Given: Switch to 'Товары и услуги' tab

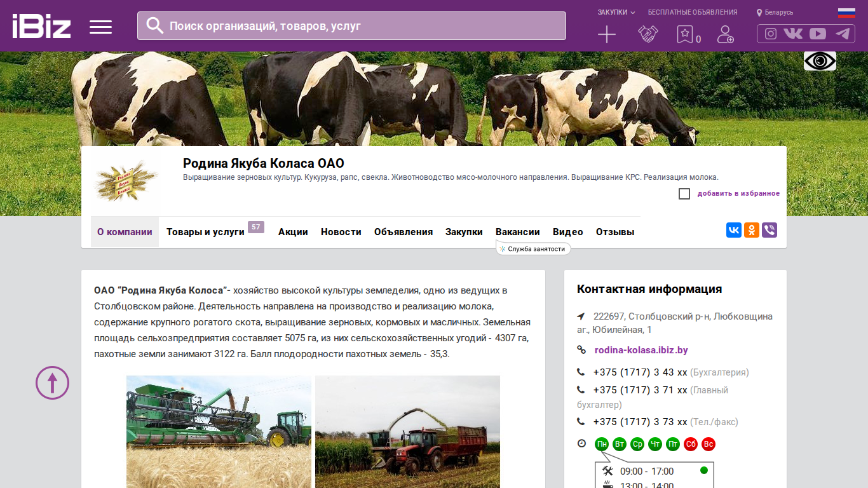Looking at the screenshot, I should pyautogui.click(x=205, y=232).
